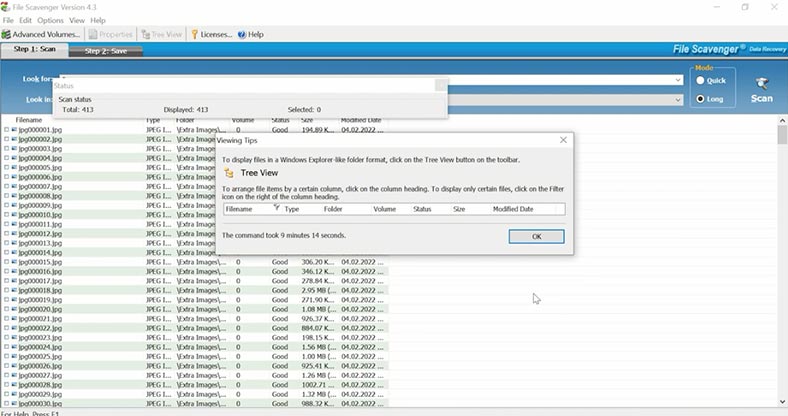Open the Licenses key icon

194,34
